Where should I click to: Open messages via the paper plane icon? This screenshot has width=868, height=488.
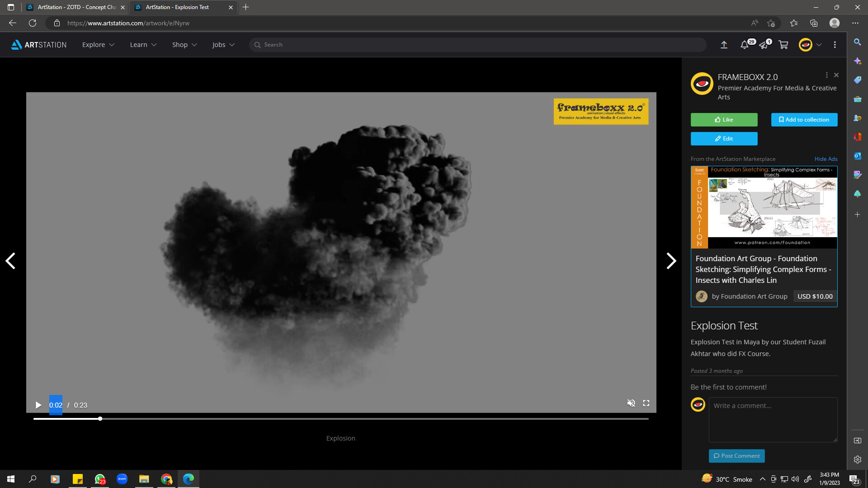click(764, 45)
